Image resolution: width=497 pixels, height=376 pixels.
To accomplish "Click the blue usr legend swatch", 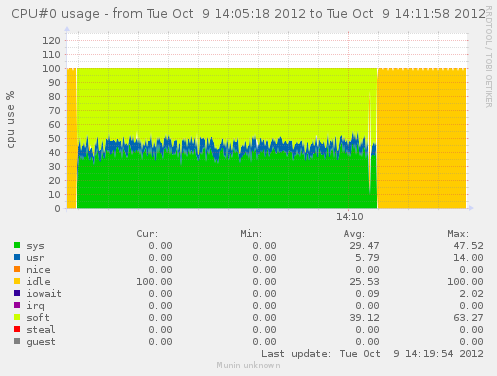I will point(17,257).
